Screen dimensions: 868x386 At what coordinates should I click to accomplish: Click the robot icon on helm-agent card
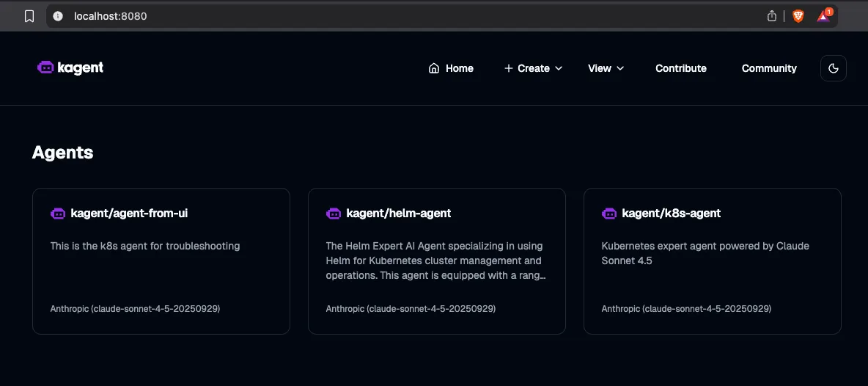coord(334,214)
